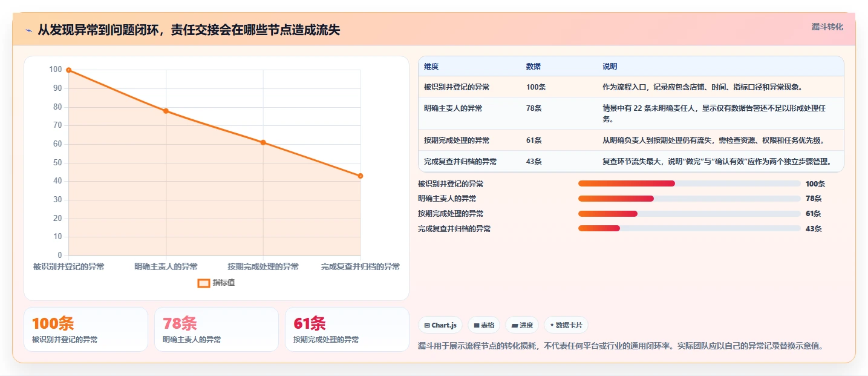Click the 漏斗转化 tag in the header
The height and width of the screenshot is (376, 868).
coord(827,27)
